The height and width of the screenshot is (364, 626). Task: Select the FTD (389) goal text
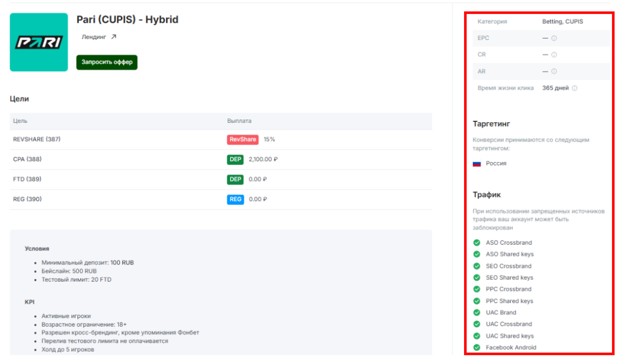tap(28, 179)
